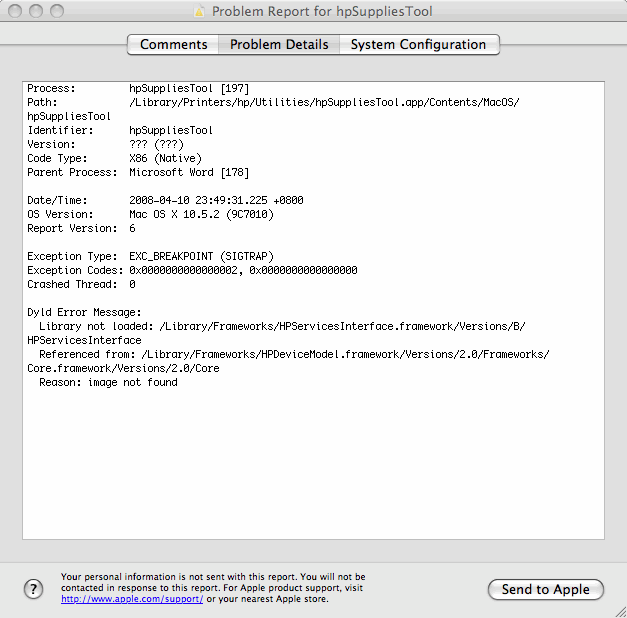Click the 'Identifier: hpSuppliesTool' line
627x618 pixels.
click(120, 130)
